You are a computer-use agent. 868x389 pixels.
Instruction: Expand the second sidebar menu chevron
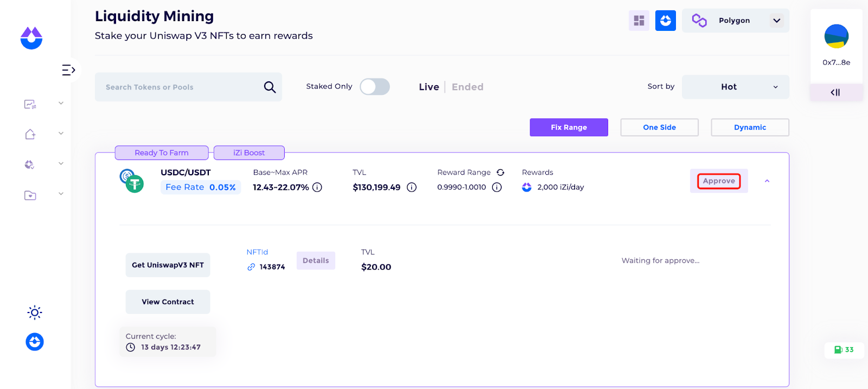[61, 133]
